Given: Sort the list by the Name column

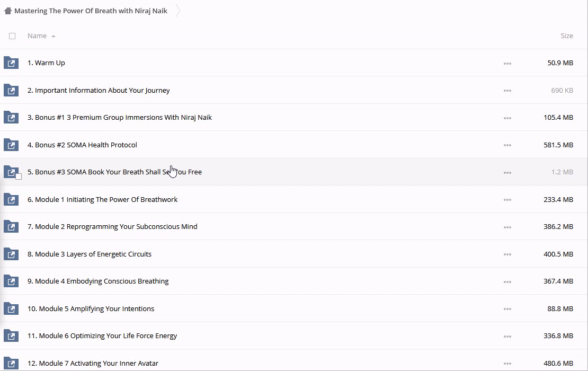Looking at the screenshot, I should 37,36.
